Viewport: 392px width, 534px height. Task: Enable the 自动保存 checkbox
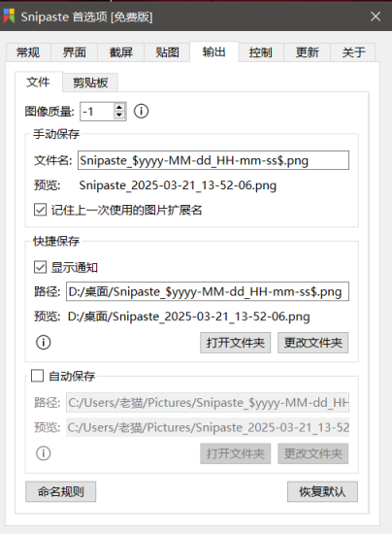pos(37,376)
